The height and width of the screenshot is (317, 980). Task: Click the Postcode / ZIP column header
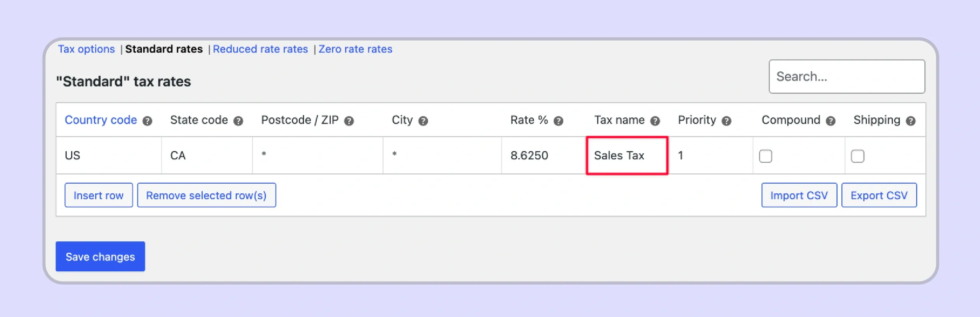pos(300,120)
